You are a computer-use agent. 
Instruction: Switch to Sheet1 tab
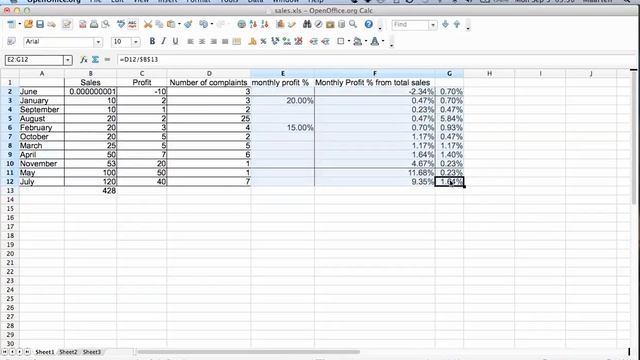pyautogui.click(x=44, y=352)
